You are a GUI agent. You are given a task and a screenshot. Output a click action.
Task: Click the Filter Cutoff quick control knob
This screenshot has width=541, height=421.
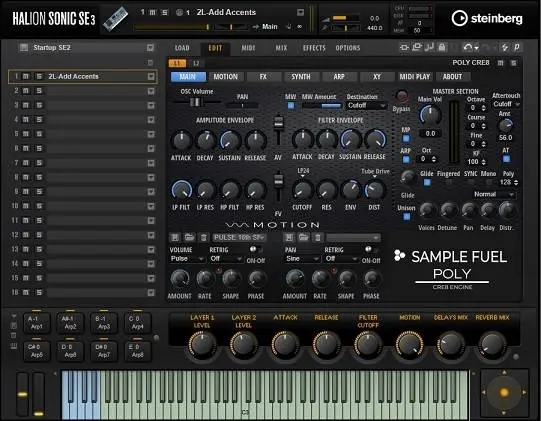click(x=368, y=344)
